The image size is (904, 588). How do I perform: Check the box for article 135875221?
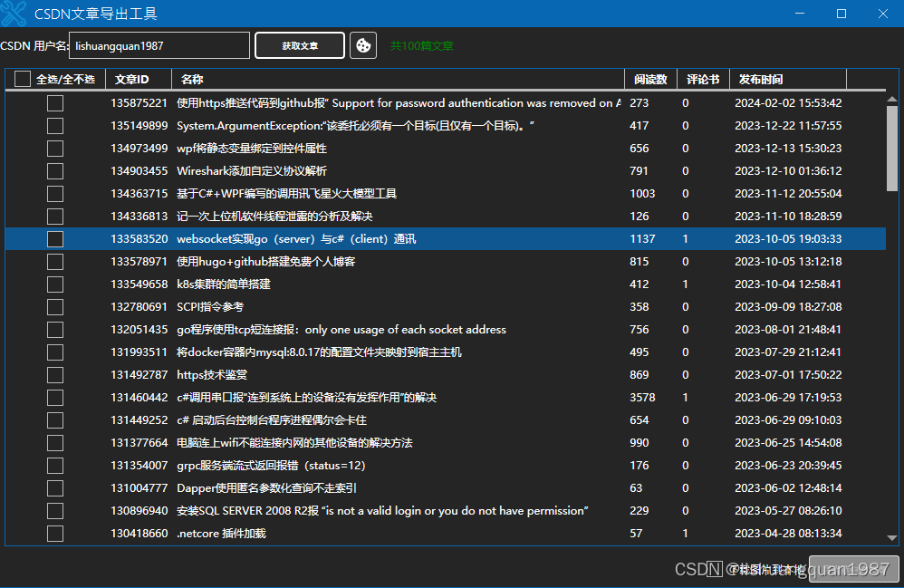click(x=55, y=103)
